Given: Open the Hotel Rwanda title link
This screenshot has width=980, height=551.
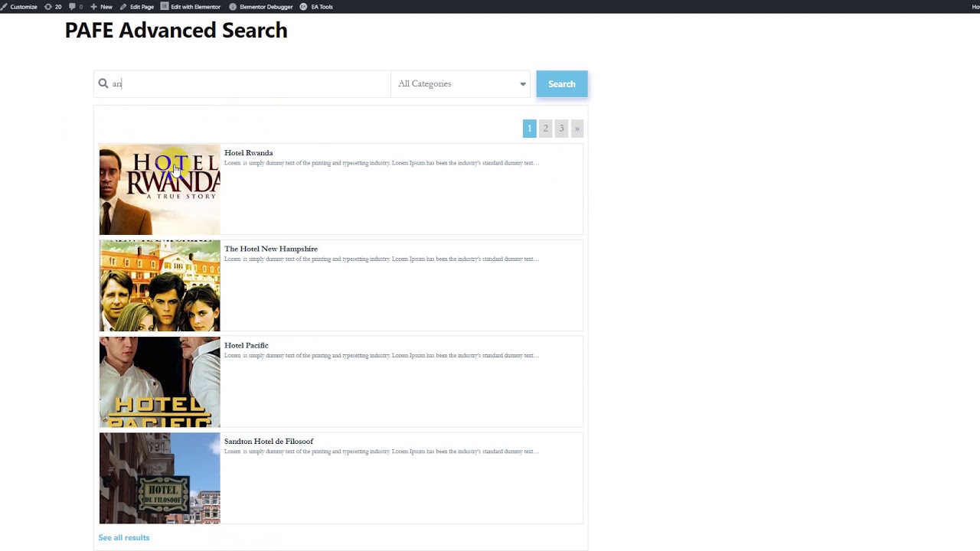Looking at the screenshot, I should pos(249,153).
